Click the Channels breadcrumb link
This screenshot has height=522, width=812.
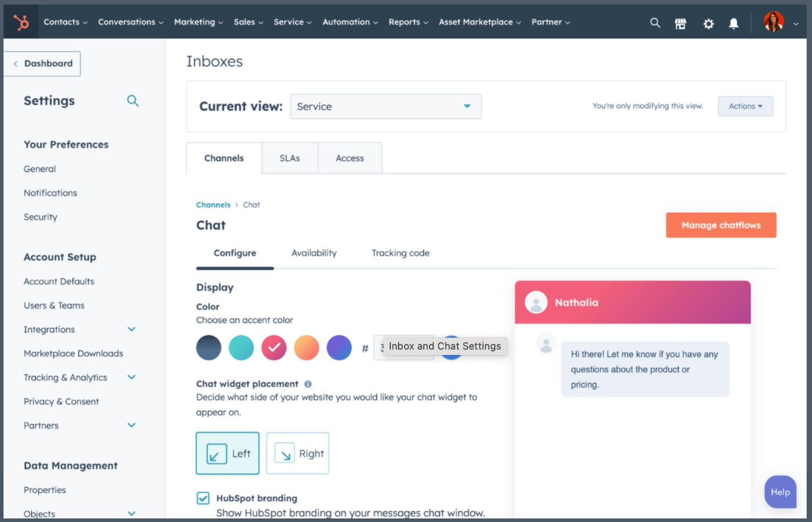click(213, 205)
